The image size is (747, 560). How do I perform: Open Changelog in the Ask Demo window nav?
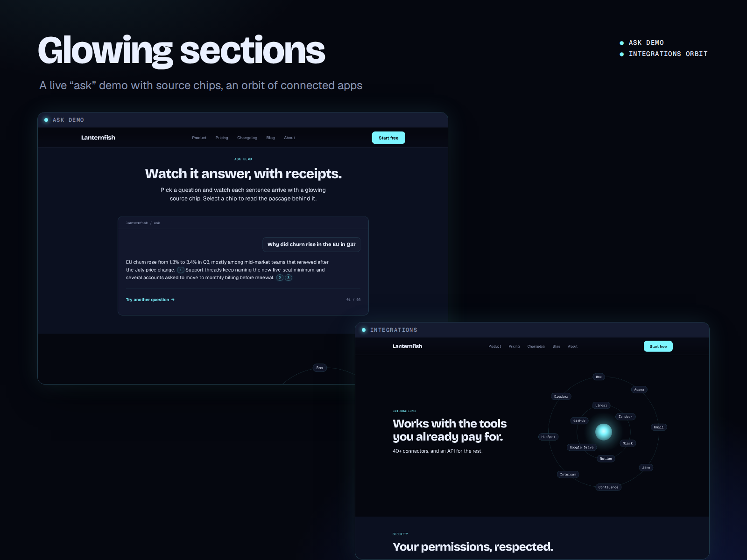(247, 138)
